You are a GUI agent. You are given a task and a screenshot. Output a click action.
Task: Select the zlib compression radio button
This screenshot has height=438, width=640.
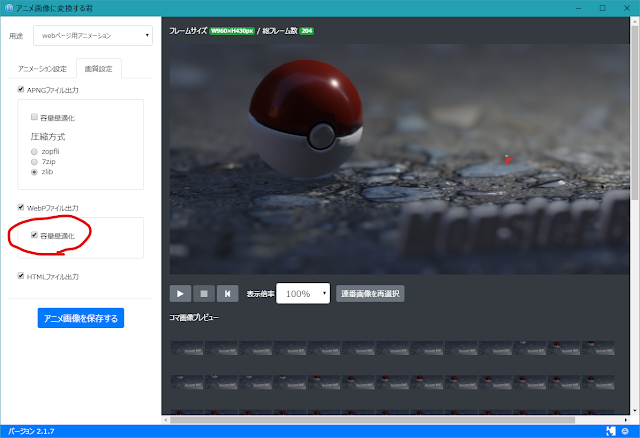click(34, 172)
